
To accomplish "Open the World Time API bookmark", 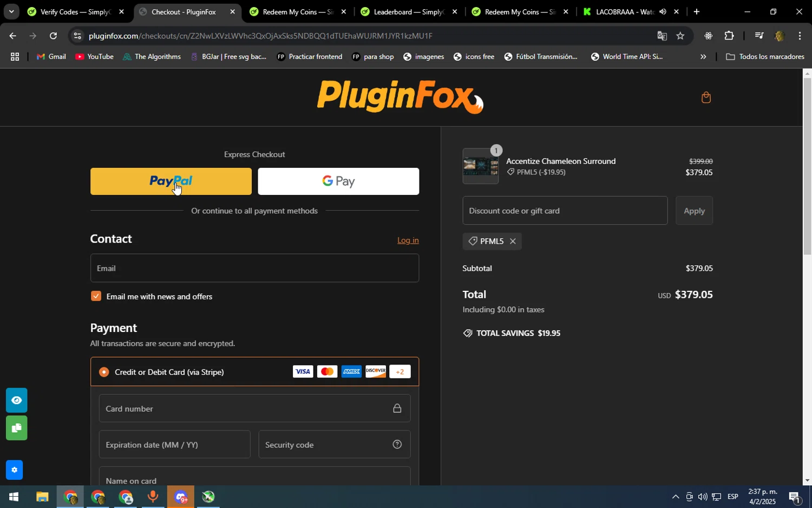I will (x=627, y=57).
